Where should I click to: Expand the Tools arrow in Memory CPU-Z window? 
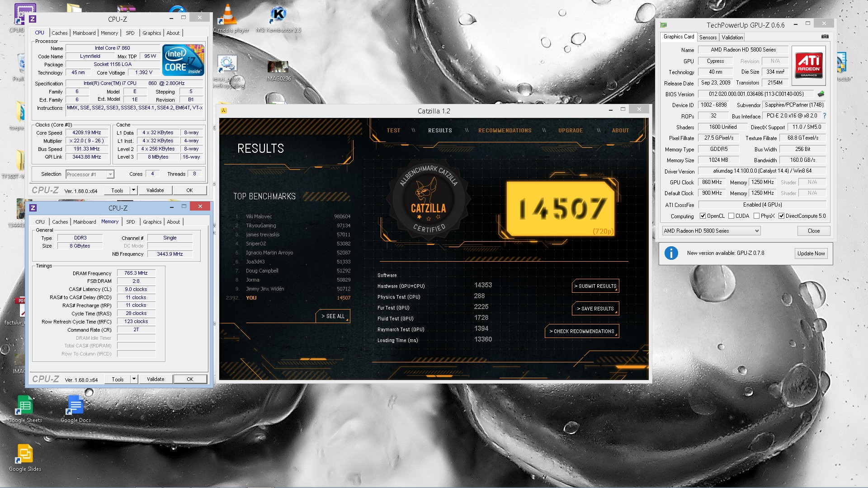pos(134,379)
